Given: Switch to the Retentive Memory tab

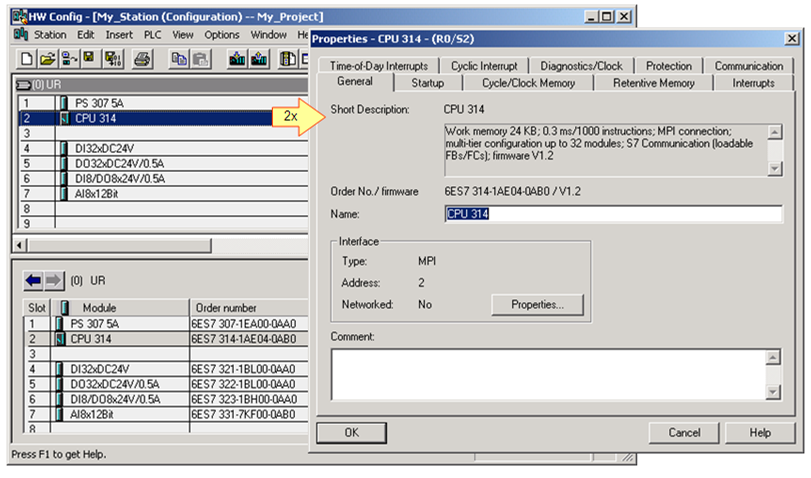Looking at the screenshot, I should pyautogui.click(x=654, y=83).
